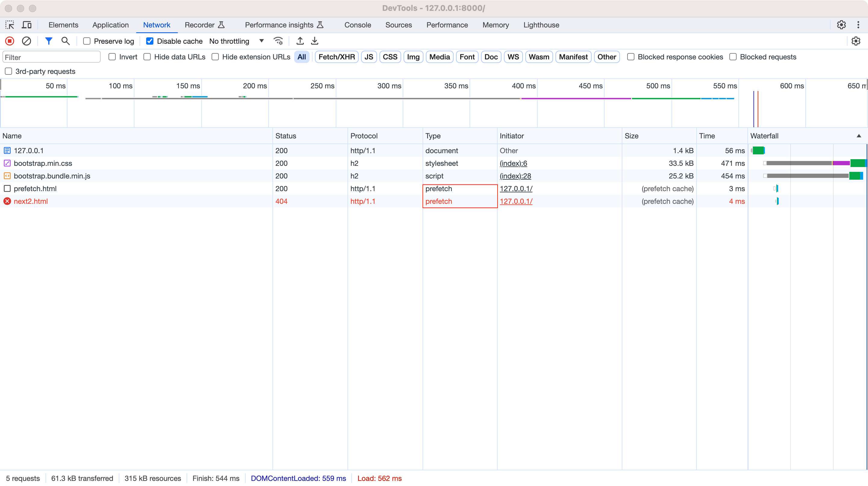This screenshot has height=486, width=868.
Task: Export HAR file download icon
Action: pos(314,41)
